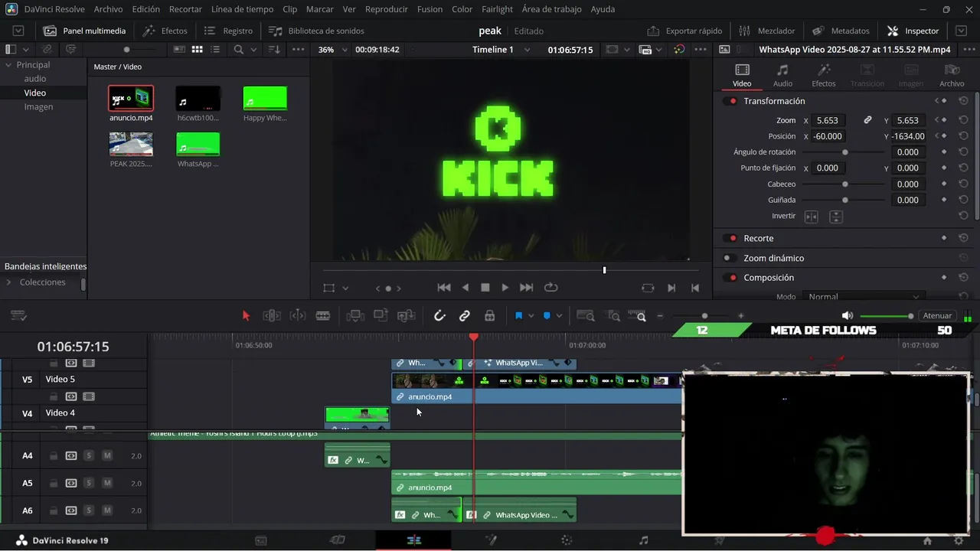Add a blue marker to timeline

pos(547,316)
